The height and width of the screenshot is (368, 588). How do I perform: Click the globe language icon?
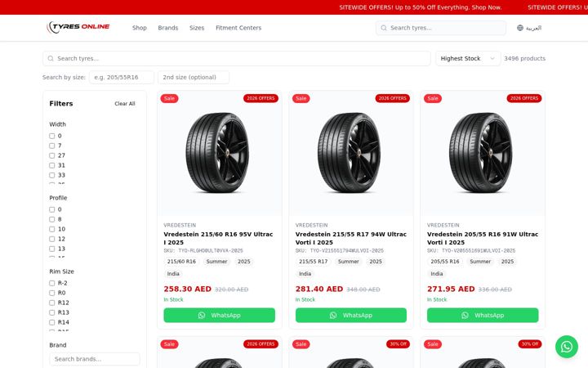(x=519, y=28)
